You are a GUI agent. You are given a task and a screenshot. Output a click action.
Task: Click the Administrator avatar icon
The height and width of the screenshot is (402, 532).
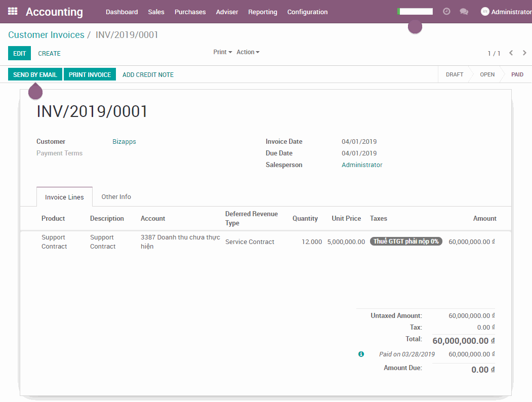[x=485, y=12]
